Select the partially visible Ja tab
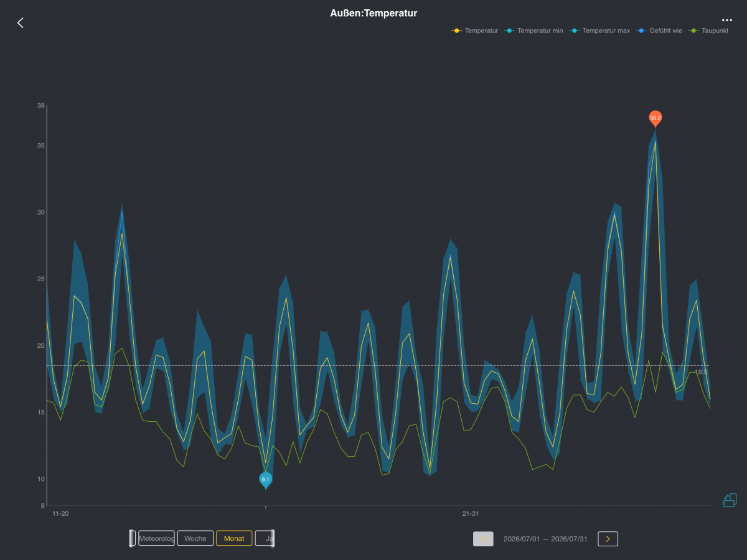This screenshot has width=747, height=560. click(x=264, y=538)
